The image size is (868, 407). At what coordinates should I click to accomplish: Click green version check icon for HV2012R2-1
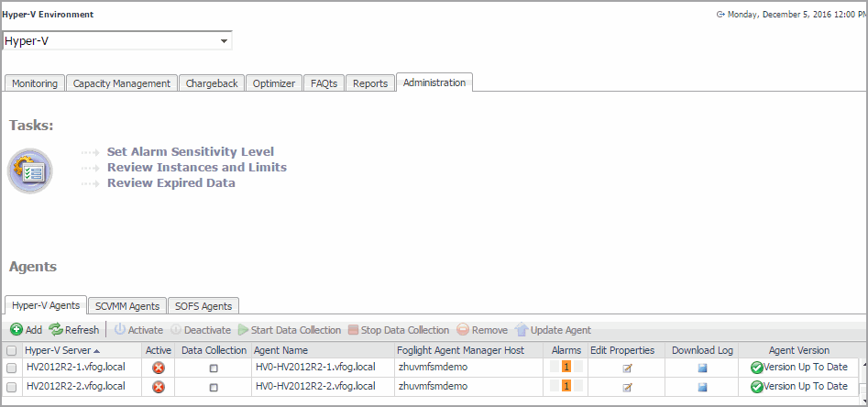(757, 368)
